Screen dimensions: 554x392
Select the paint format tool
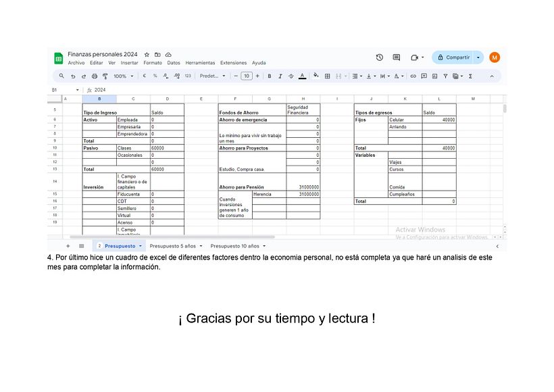pyautogui.click(x=106, y=76)
